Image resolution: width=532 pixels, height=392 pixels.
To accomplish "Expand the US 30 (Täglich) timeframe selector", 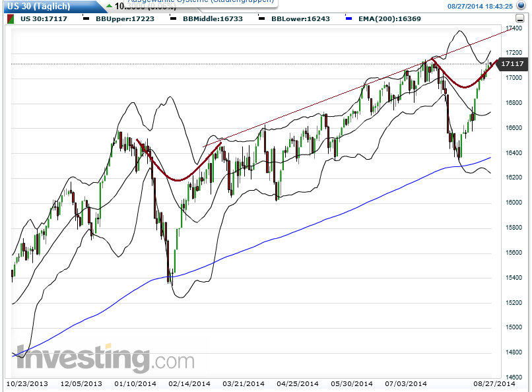I will (x=40, y=5).
